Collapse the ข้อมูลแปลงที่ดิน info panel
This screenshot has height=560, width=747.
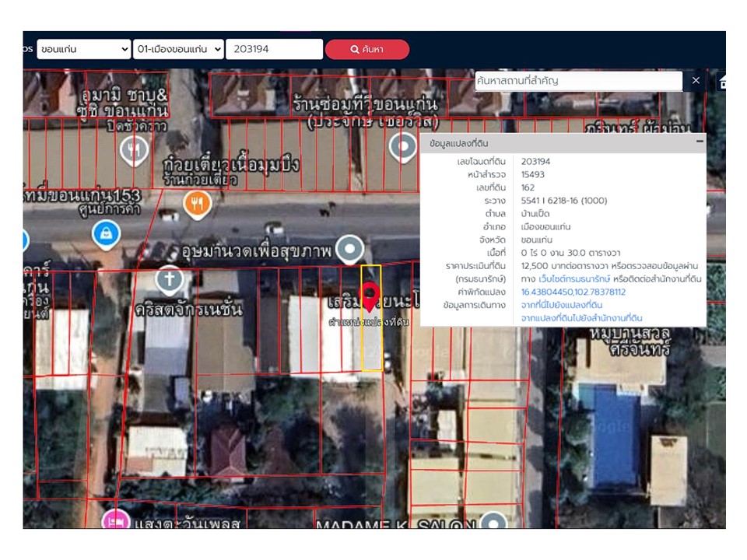click(700, 142)
